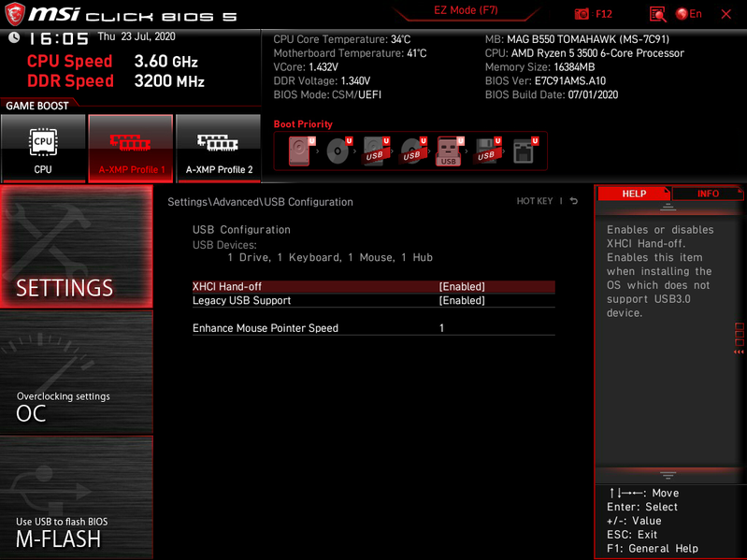Click the 16:05 time display
The height and width of the screenshot is (560, 747).
[x=59, y=39]
